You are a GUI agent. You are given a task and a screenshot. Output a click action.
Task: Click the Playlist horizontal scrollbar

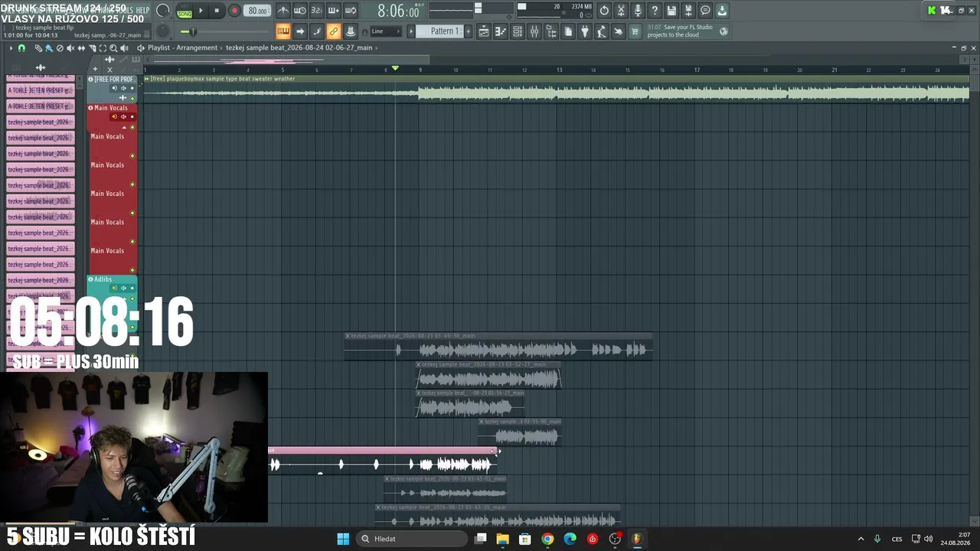291,60
